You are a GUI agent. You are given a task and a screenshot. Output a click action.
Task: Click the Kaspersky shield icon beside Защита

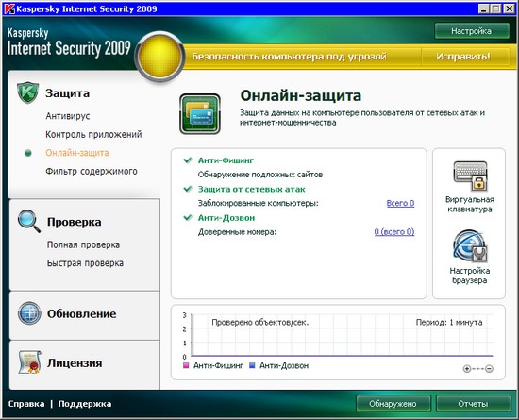point(28,92)
